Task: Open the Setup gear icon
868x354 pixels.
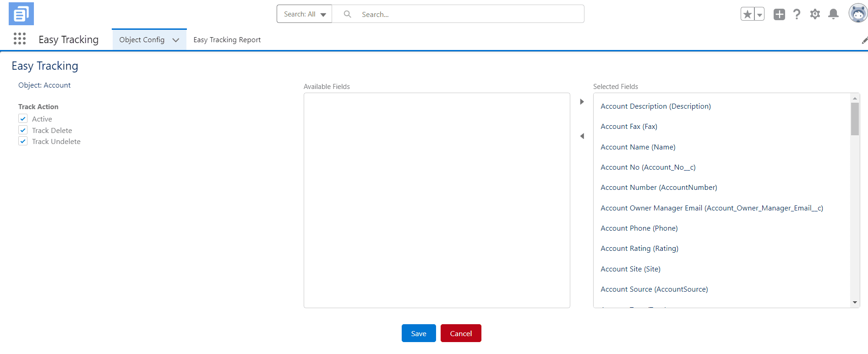Action: click(815, 14)
